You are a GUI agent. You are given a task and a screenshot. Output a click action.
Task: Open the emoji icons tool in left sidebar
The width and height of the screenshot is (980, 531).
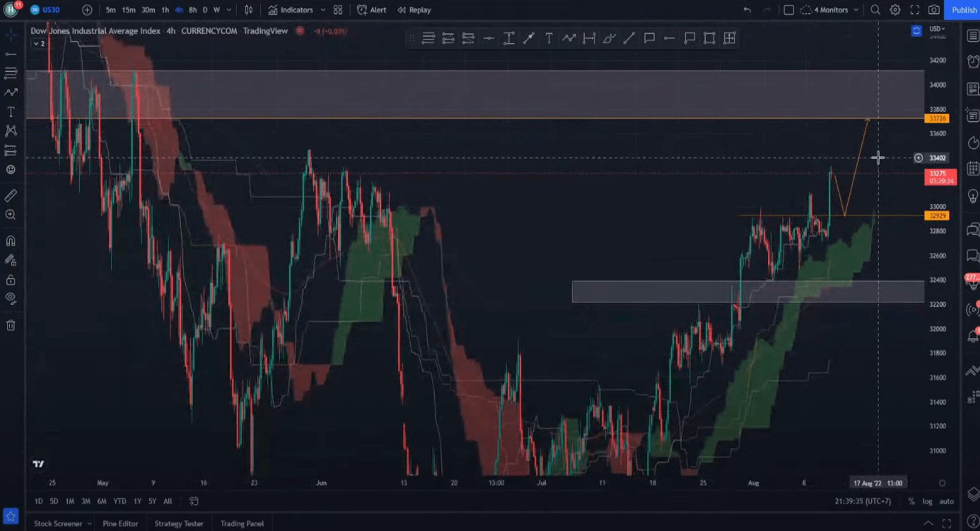pos(10,170)
